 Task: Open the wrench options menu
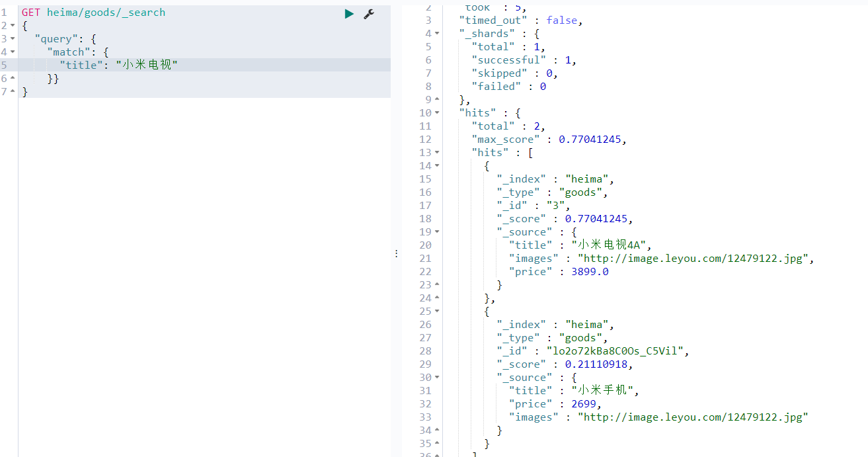[x=369, y=13]
